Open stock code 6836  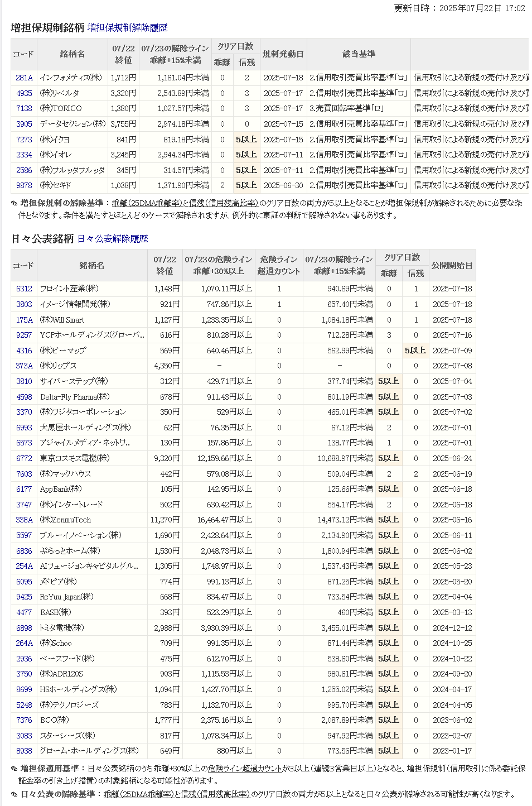(24, 551)
